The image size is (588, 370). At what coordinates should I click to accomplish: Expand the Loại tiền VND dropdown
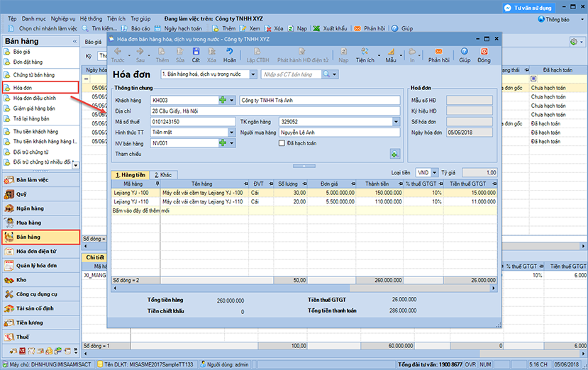tap(434, 172)
